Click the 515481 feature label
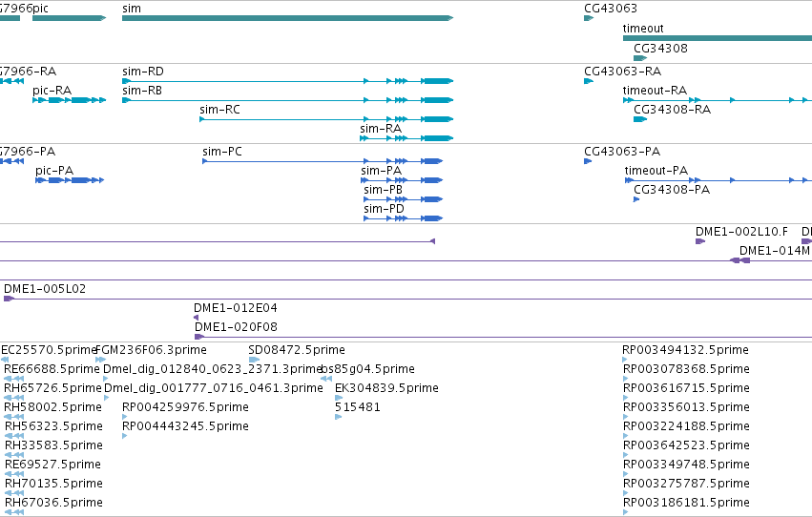812x517 pixels. [357, 406]
